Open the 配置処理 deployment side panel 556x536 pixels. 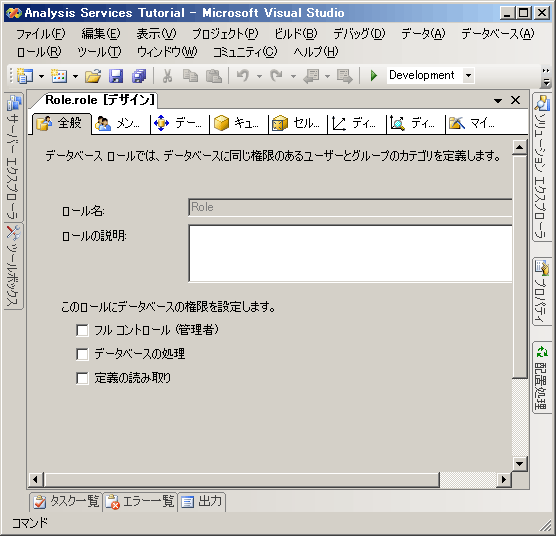[543, 377]
